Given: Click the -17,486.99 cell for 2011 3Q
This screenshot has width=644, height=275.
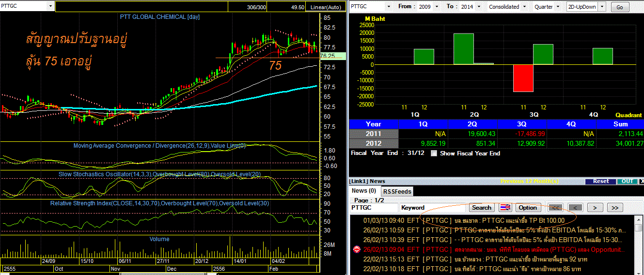Looking at the screenshot, I should pos(522,134).
